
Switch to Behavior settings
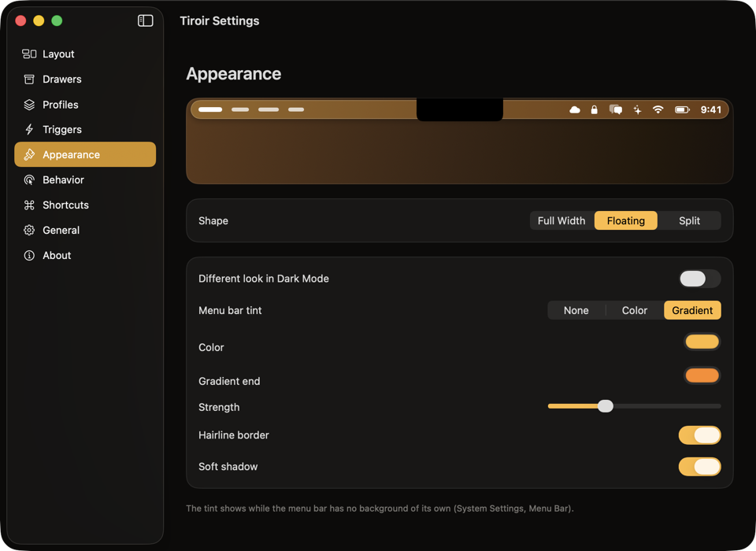pyautogui.click(x=85, y=179)
